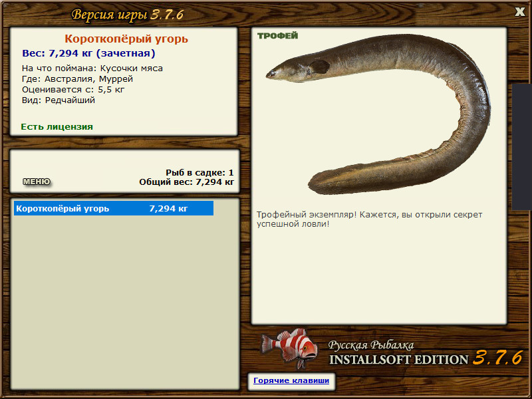The image size is (532, 399).
Task: Click the INSTALLSOFT EDITION 3.7.6 text
Action: click(426, 359)
